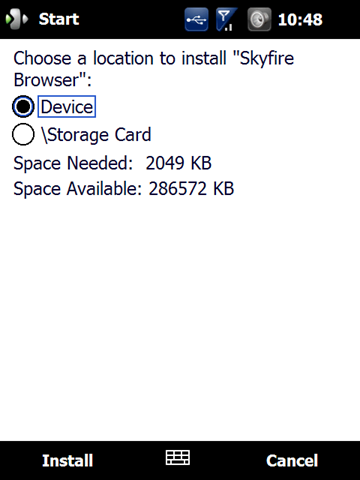Tap the speaker volume icon
360x480 pixels.
coord(259,19)
